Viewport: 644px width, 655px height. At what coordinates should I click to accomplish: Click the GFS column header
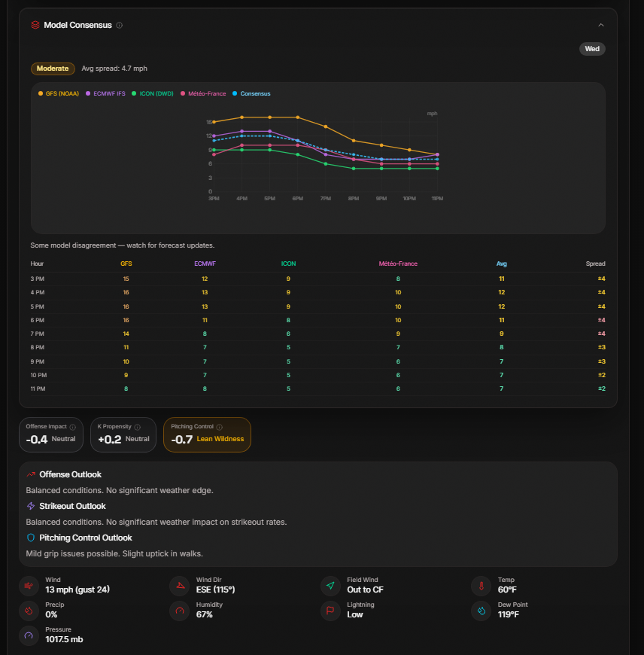126,264
